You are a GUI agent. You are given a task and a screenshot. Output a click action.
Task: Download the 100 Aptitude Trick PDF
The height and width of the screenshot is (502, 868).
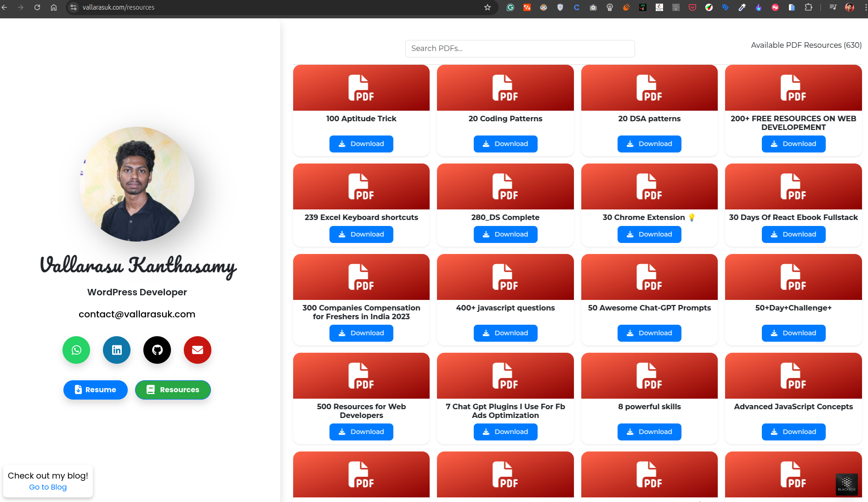point(361,144)
